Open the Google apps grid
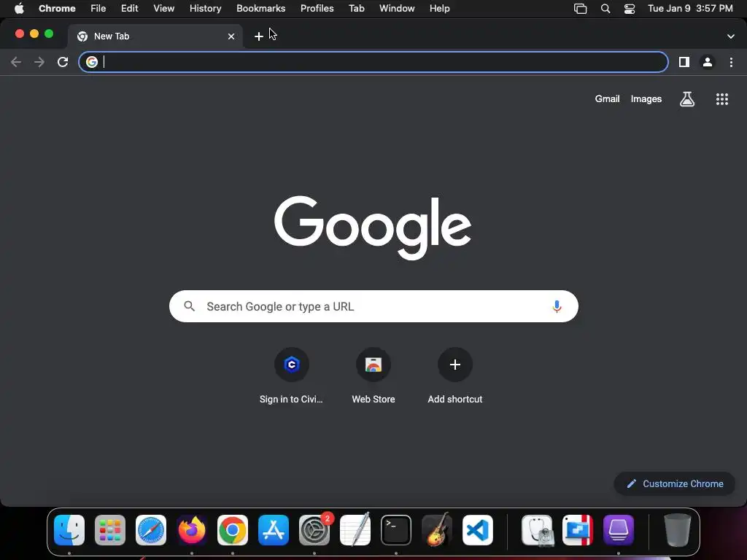The image size is (747, 560). point(722,99)
